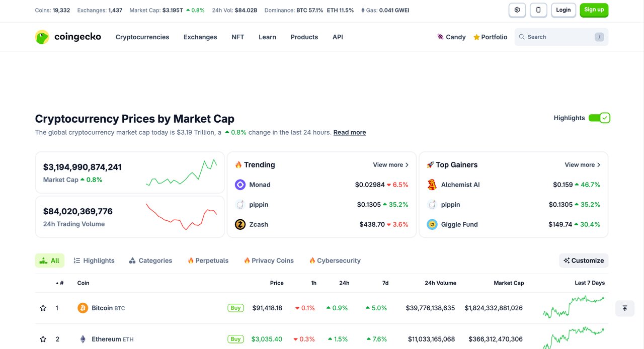Click the Monad trending coin icon

[x=240, y=185]
